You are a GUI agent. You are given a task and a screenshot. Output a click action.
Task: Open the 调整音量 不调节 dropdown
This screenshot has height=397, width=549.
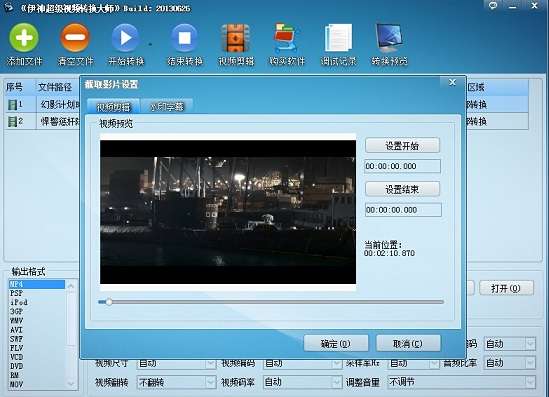462,382
